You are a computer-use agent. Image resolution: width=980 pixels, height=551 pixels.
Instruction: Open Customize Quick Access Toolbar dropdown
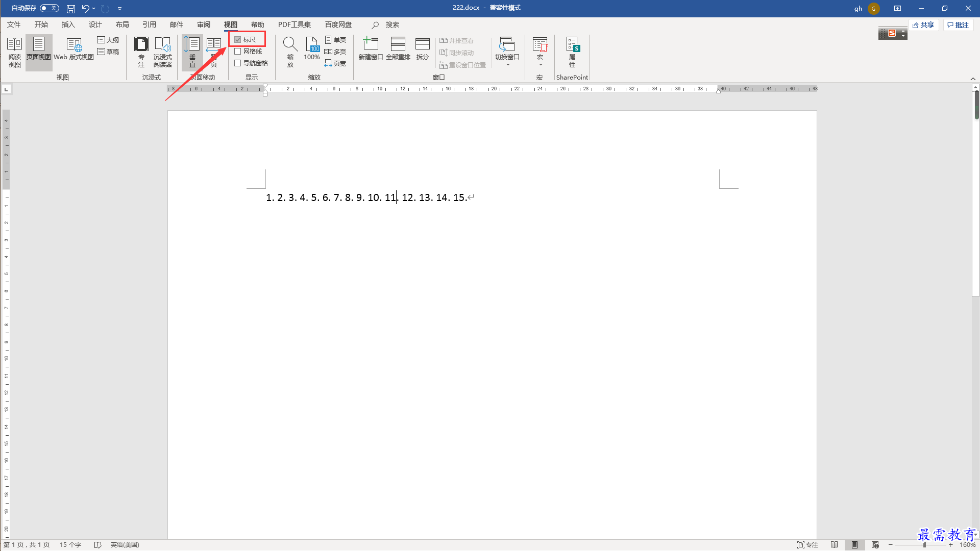point(119,9)
